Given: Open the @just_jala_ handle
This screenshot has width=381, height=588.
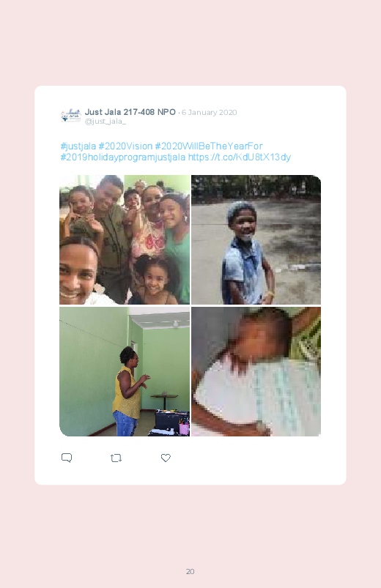Looking at the screenshot, I should click(105, 122).
